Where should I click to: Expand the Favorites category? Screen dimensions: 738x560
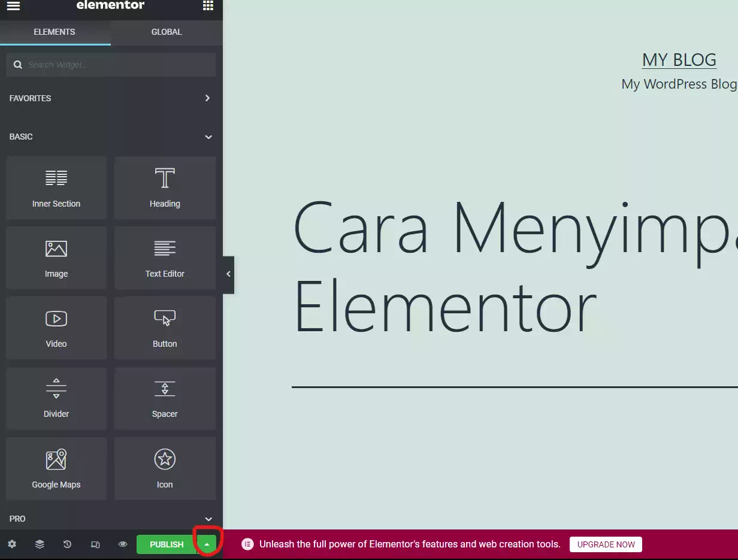click(x=111, y=98)
